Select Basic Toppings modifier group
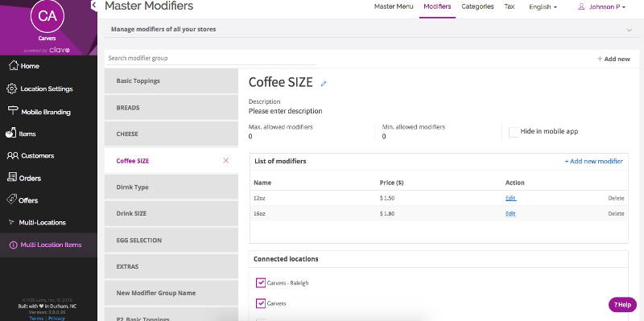This screenshot has height=321, width=644. 171,81
